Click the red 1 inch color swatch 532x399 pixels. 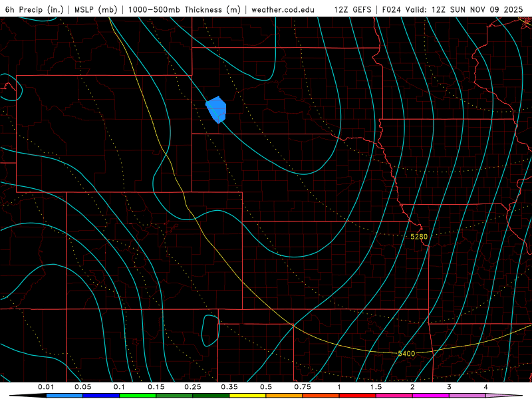(358, 396)
